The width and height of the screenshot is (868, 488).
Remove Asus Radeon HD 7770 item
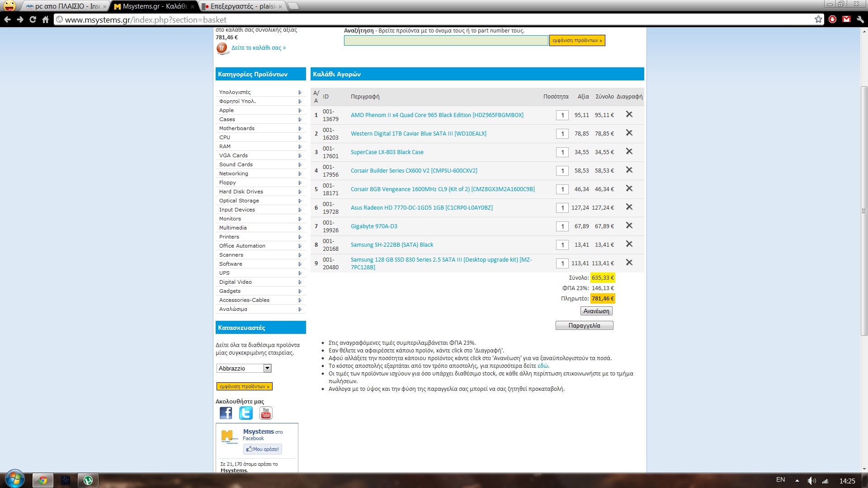click(x=629, y=207)
